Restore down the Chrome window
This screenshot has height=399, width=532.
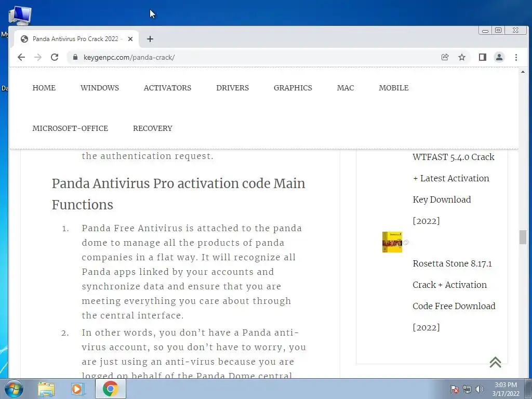(498, 31)
